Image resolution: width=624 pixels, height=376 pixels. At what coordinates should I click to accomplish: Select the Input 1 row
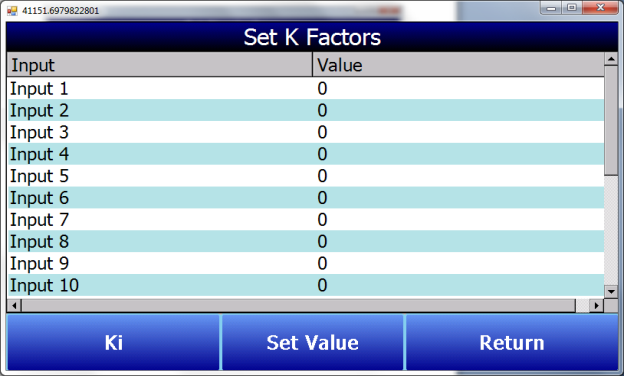[x=306, y=88]
